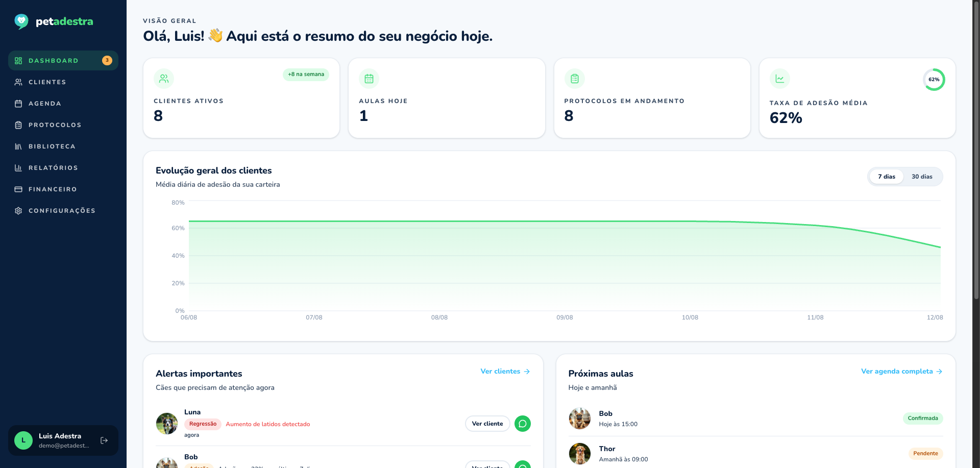Click Thor's dog photo thumbnail
The height and width of the screenshot is (468, 980).
(x=580, y=454)
